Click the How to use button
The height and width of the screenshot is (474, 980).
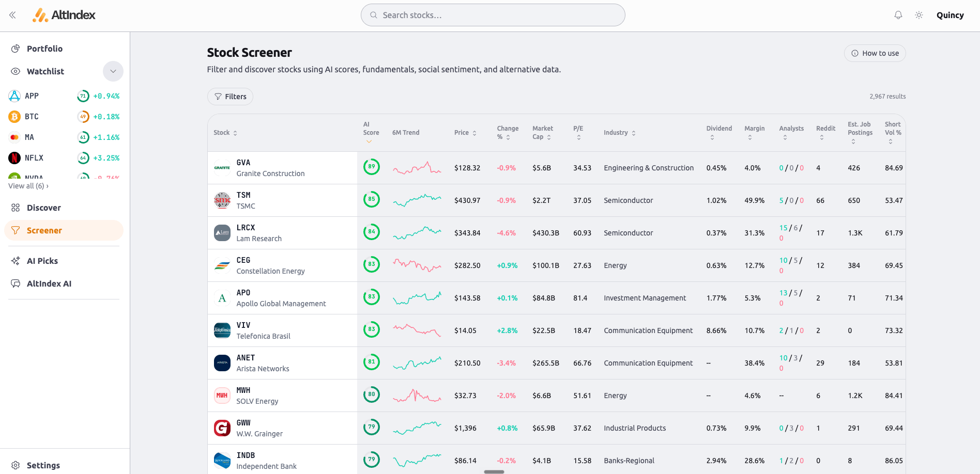tap(875, 53)
